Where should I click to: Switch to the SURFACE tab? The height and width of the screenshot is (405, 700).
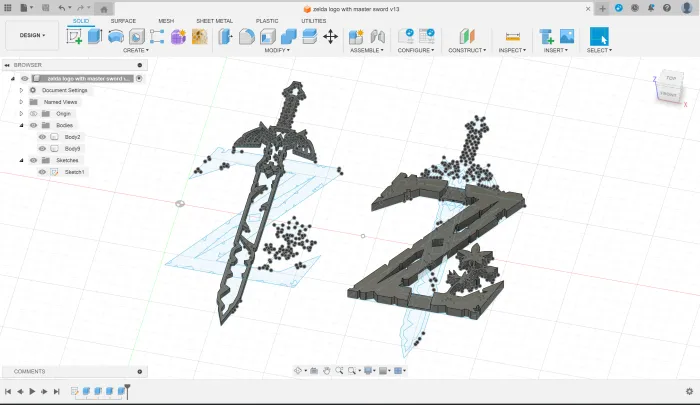pyautogui.click(x=123, y=21)
